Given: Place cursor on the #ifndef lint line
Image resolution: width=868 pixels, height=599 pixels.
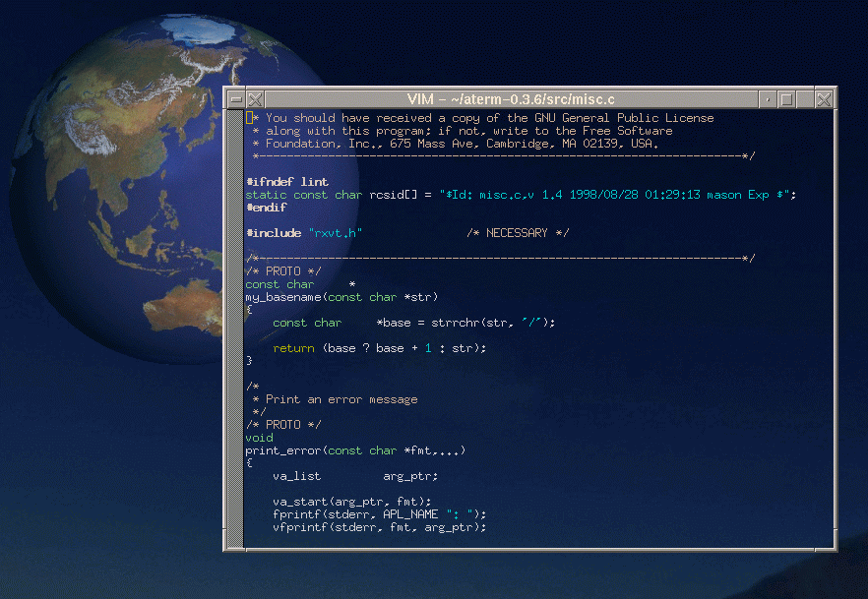Looking at the screenshot, I should [x=287, y=182].
